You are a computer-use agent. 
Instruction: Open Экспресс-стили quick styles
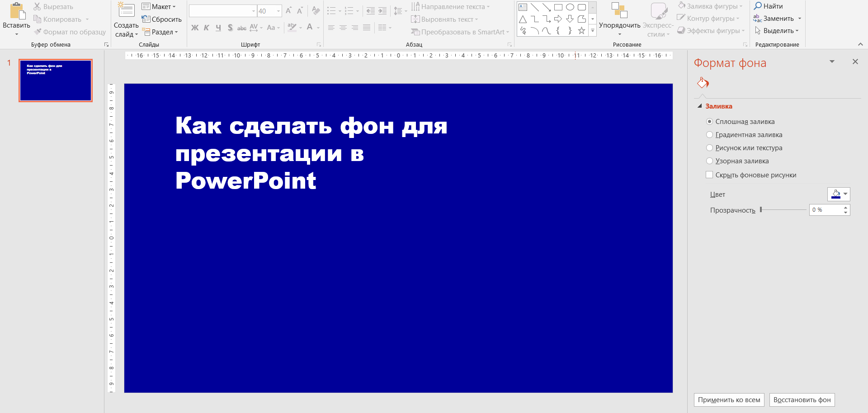[658, 19]
